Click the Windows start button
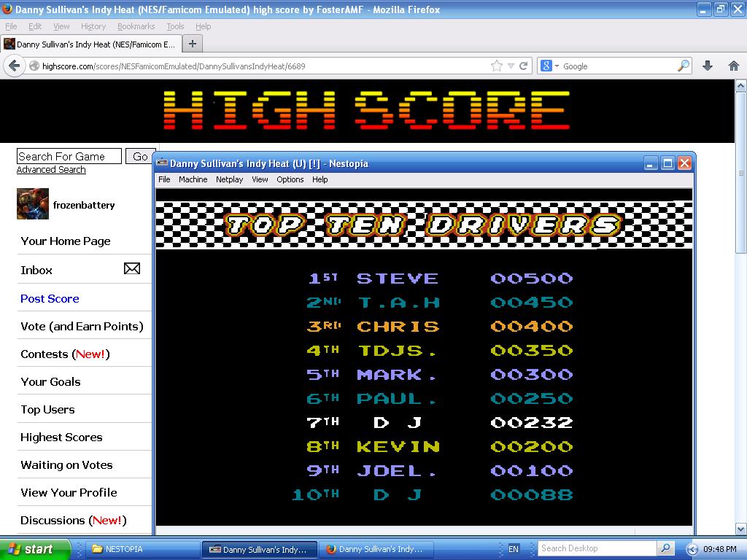747x560 pixels. pyautogui.click(x=35, y=549)
